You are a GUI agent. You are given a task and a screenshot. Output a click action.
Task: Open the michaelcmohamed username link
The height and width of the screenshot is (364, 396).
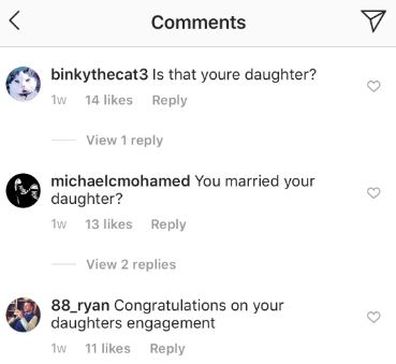point(120,181)
